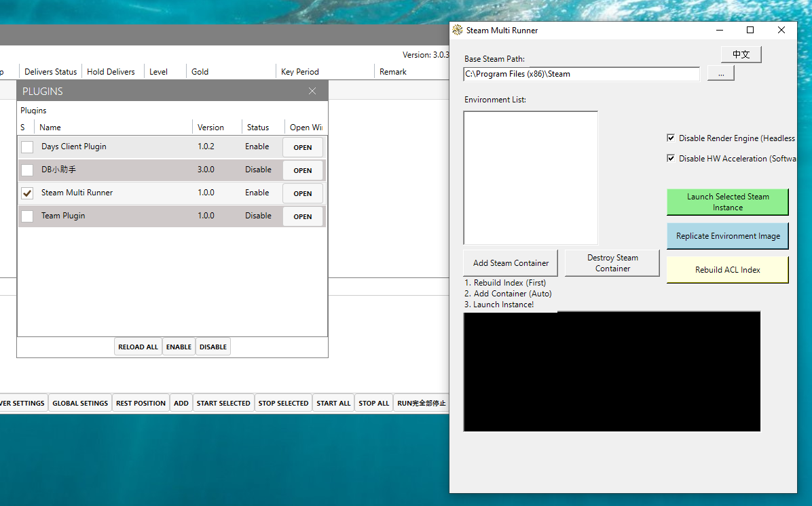The width and height of the screenshot is (812, 506).
Task: Click the Disable status of DB小助手
Action: pos(258,170)
